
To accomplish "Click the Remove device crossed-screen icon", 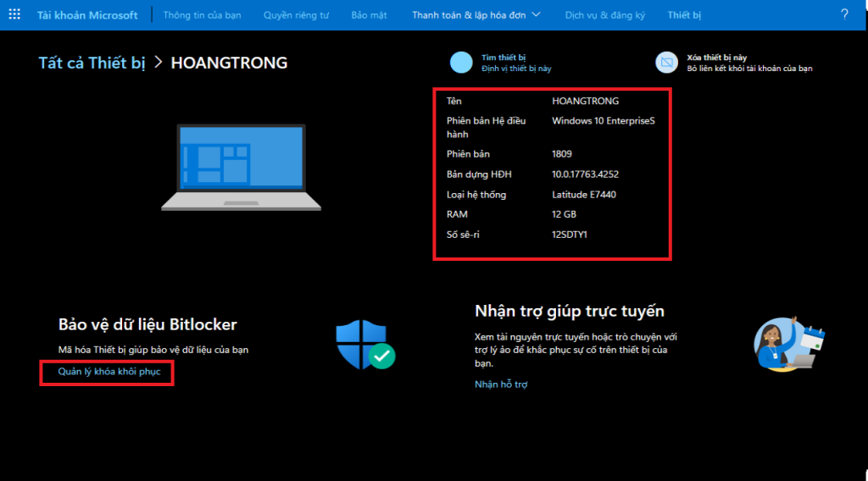I will pyautogui.click(x=666, y=63).
